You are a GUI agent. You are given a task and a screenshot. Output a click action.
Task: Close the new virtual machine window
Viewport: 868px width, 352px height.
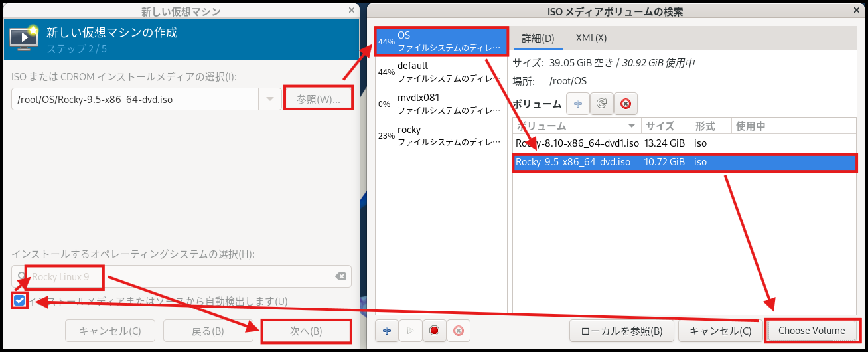pyautogui.click(x=352, y=10)
